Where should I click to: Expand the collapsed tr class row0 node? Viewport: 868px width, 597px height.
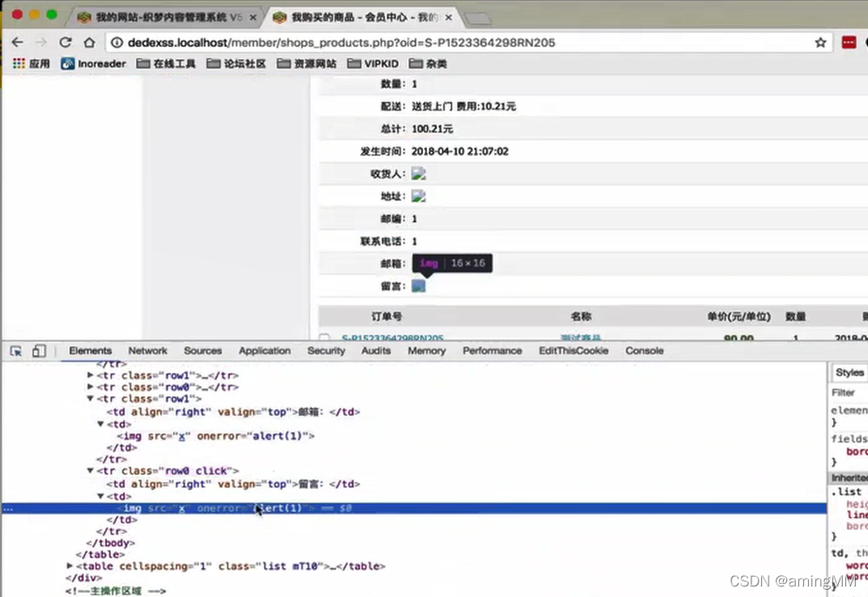click(91, 387)
